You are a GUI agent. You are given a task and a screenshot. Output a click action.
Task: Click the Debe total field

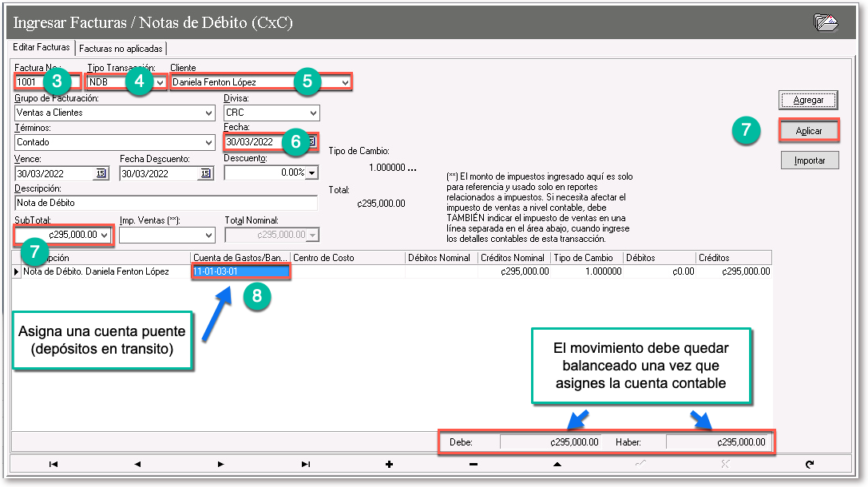[x=550, y=442]
